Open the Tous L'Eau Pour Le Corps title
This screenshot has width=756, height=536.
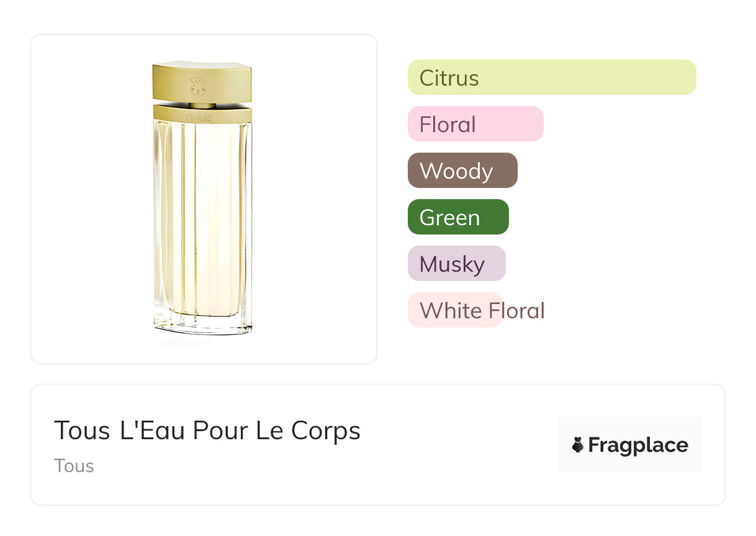point(207,431)
